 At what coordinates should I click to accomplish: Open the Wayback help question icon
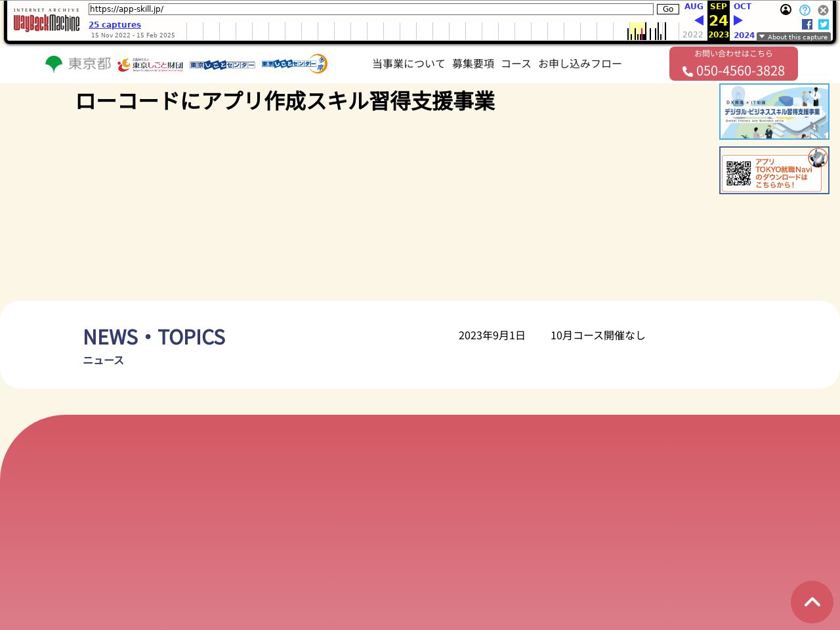click(805, 10)
